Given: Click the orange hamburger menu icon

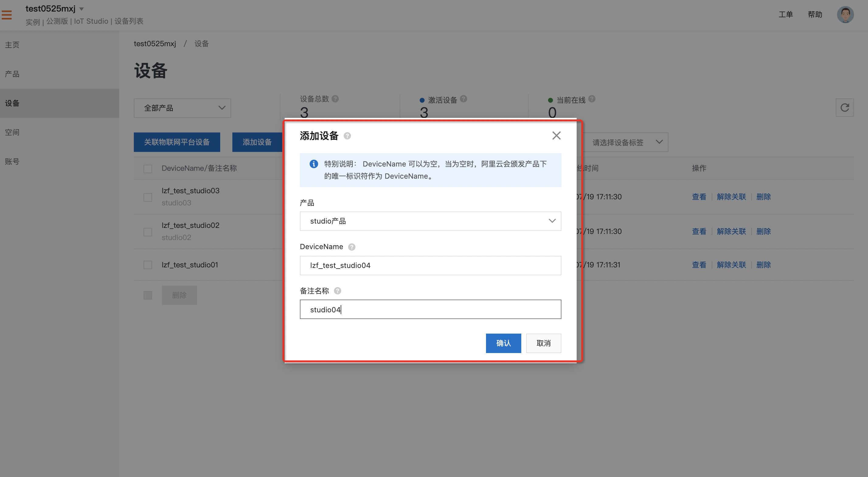Looking at the screenshot, I should tap(7, 15).
